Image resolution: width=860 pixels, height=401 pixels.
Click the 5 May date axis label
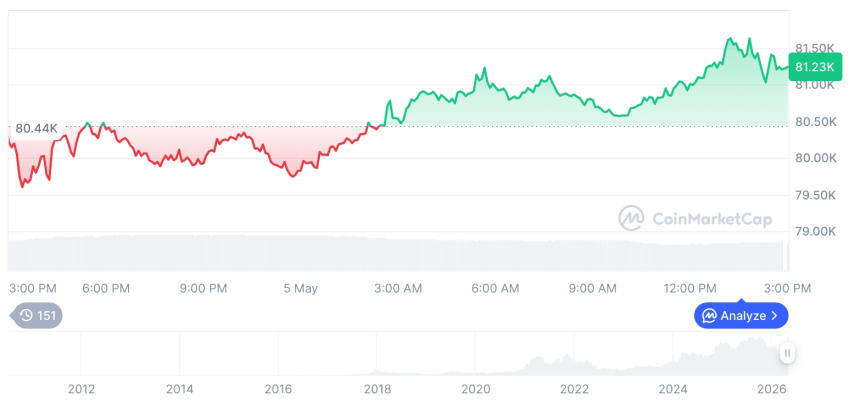coord(301,289)
